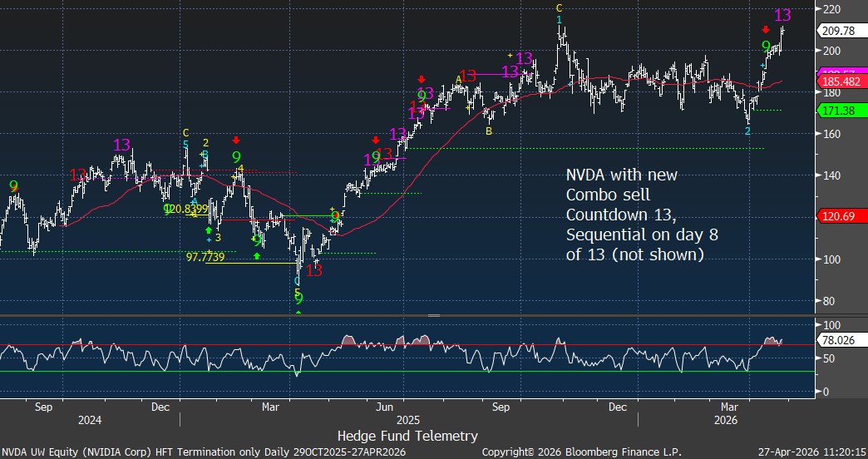
Task: Select the 78.026 RSI value label
Action: (839, 340)
